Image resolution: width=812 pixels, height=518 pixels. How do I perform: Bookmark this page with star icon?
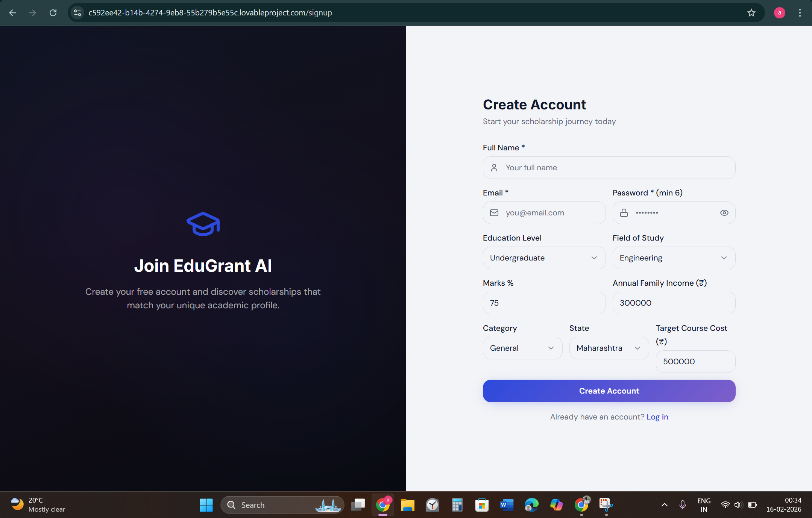pyautogui.click(x=751, y=13)
